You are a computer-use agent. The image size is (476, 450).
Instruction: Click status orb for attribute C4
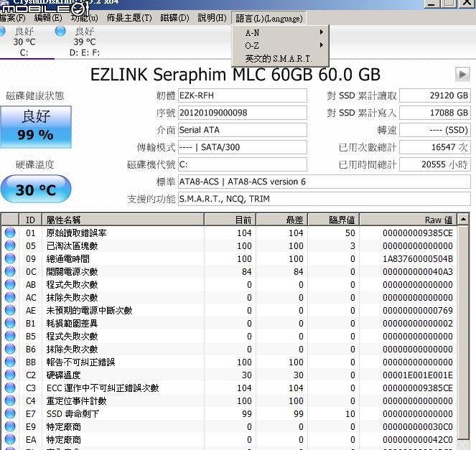point(10,400)
